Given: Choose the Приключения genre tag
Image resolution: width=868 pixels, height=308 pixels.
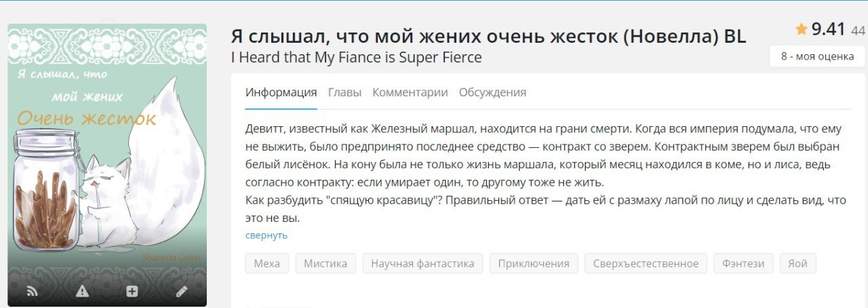Looking at the screenshot, I should [534, 263].
